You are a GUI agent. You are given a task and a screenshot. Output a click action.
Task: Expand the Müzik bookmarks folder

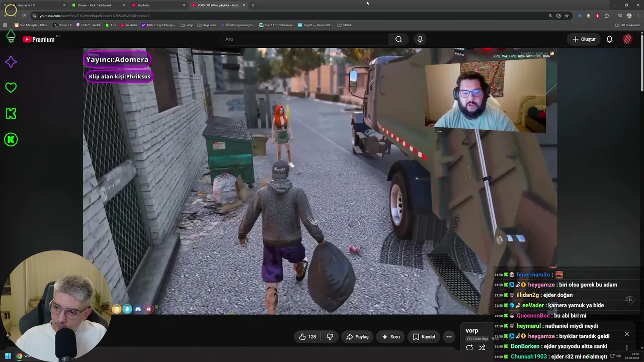coord(344,25)
